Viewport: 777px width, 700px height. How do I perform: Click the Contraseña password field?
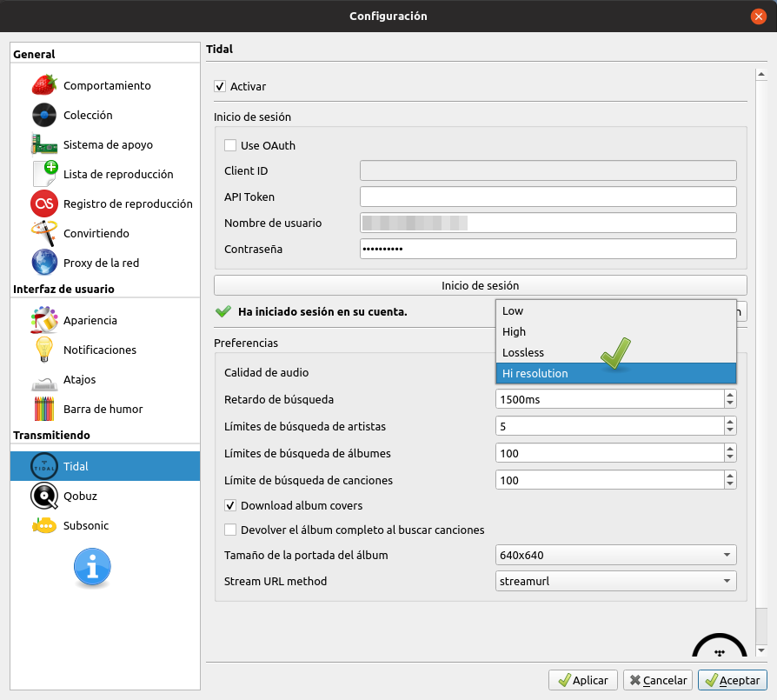coord(548,249)
